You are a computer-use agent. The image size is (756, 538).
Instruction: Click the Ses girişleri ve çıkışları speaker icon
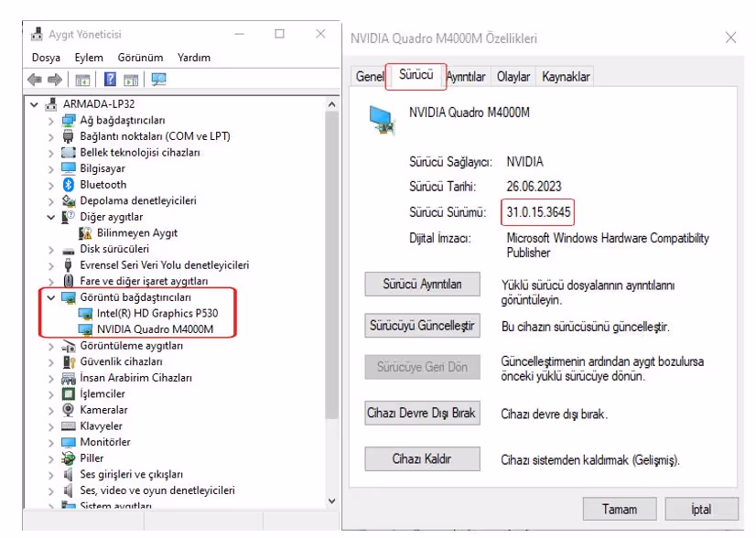point(69,474)
